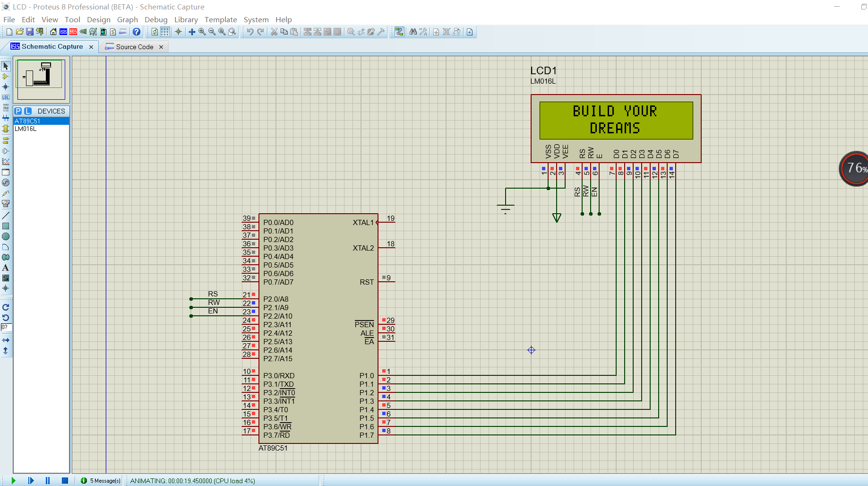
Task: Select the Buses Mode tool
Action: pos(6,118)
